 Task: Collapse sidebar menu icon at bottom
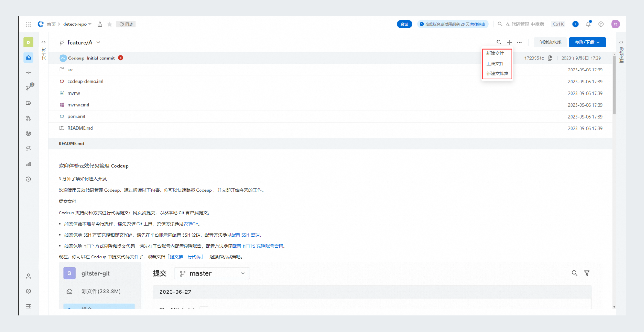(28, 306)
